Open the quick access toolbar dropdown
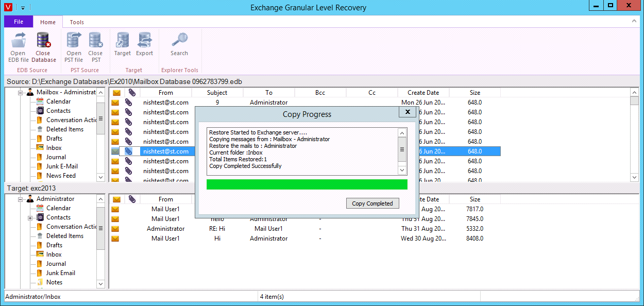Screen dimensions: 644x306 click(x=23, y=8)
